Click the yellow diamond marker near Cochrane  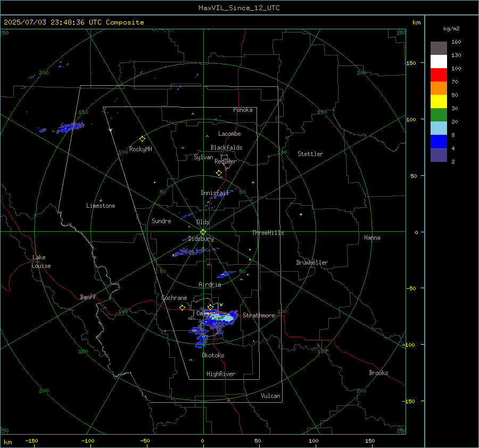point(182,307)
